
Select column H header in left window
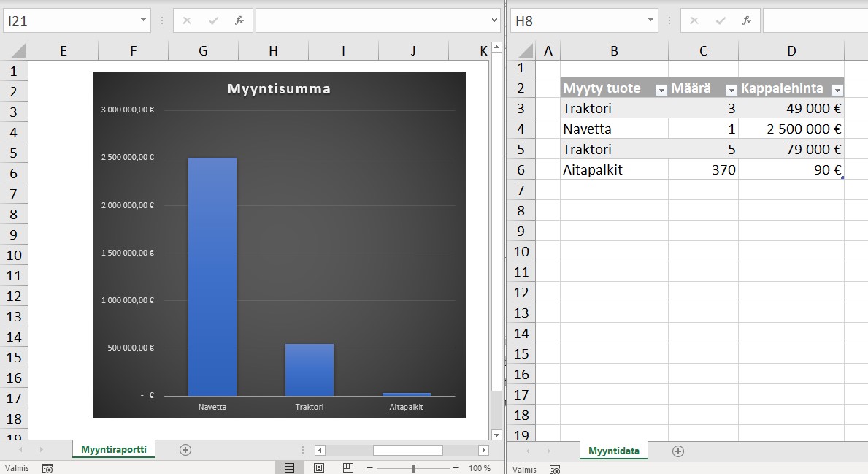pos(274,51)
